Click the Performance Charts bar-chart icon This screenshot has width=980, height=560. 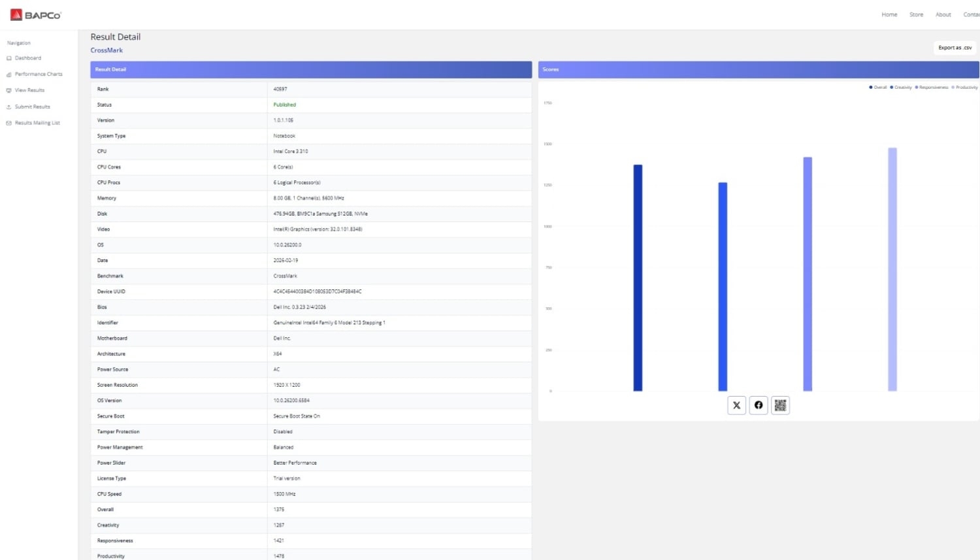pyautogui.click(x=9, y=74)
